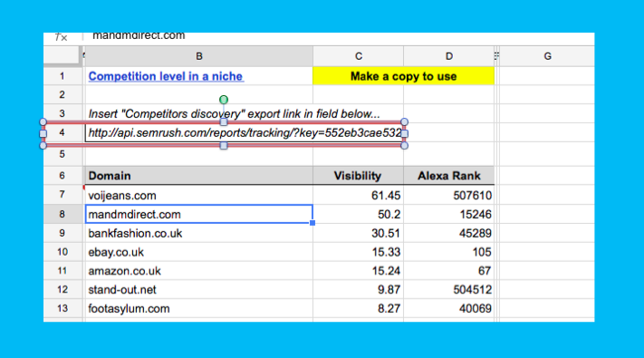Viewport: 644px width, 358px height.
Task: Open the 'Competition level in a niche' link
Action: coord(166,76)
